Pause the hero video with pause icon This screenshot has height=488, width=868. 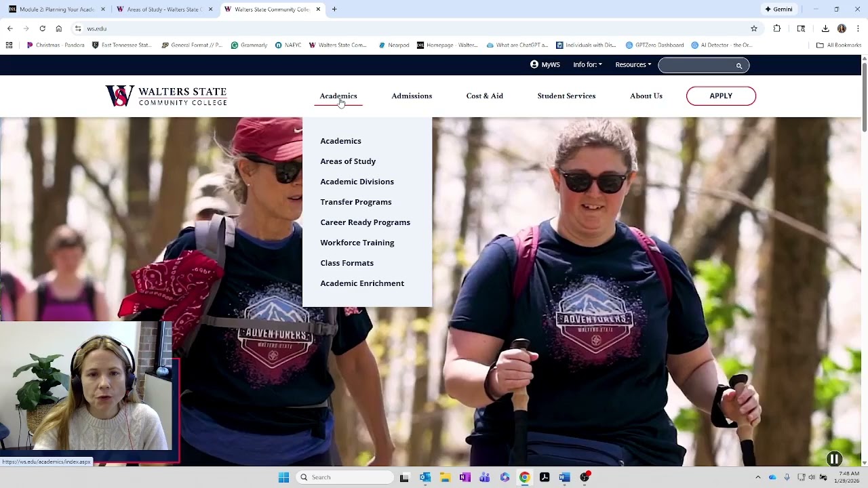pos(834,459)
